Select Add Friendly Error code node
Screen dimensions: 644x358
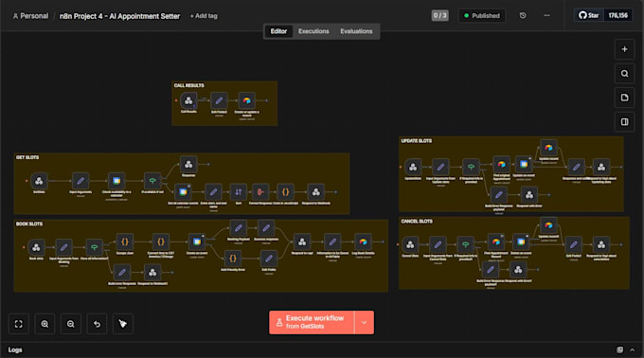pyautogui.click(x=233, y=259)
